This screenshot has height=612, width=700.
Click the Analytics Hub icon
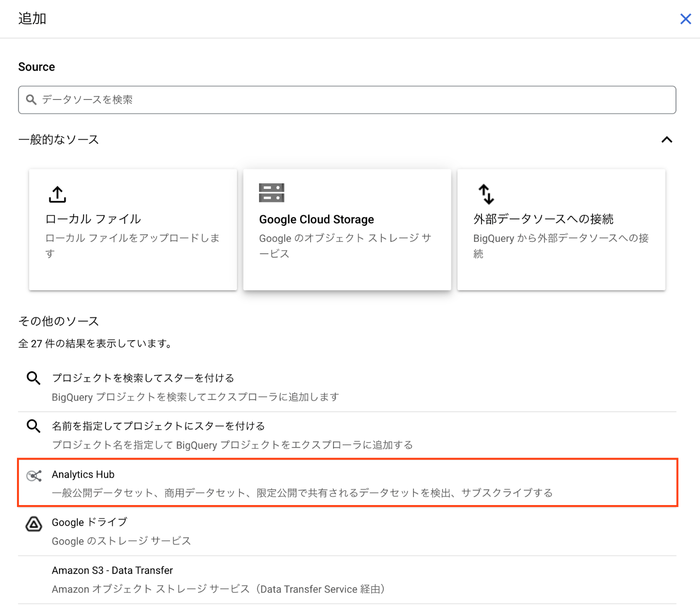tap(33, 476)
